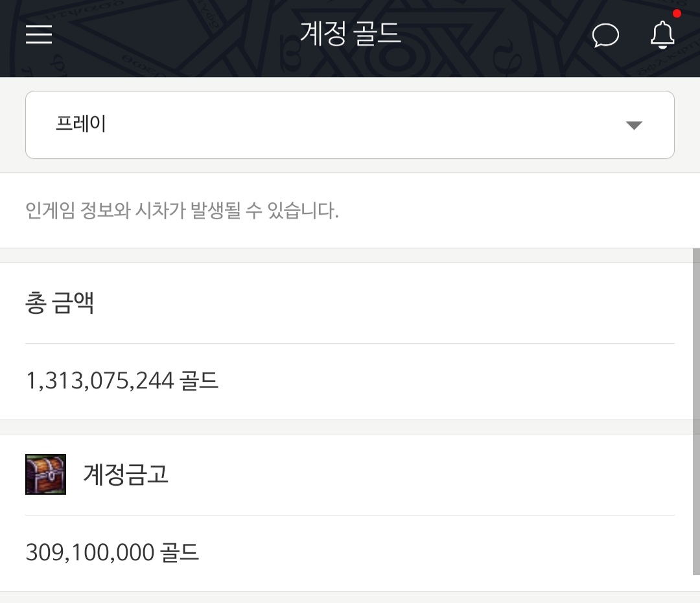Open the 프레이 selection box
Screen dimensions: 700x603
coord(350,124)
